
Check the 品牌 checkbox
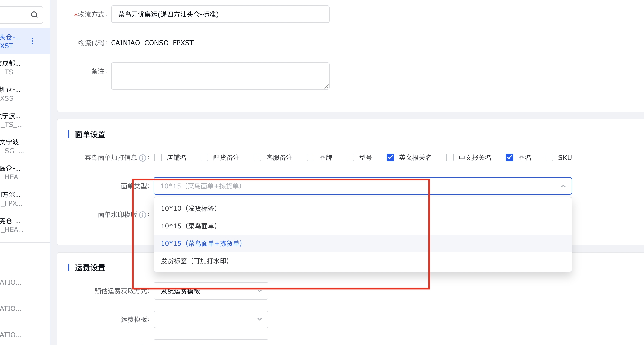coord(311,158)
